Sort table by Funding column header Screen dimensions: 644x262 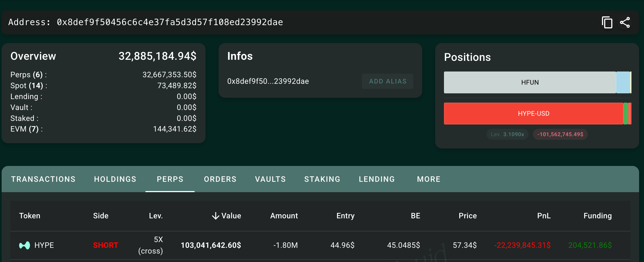click(598, 216)
